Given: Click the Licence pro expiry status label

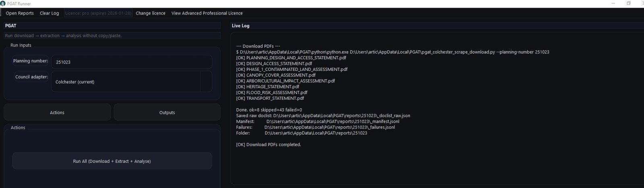Looking at the screenshot, I should (x=98, y=13).
